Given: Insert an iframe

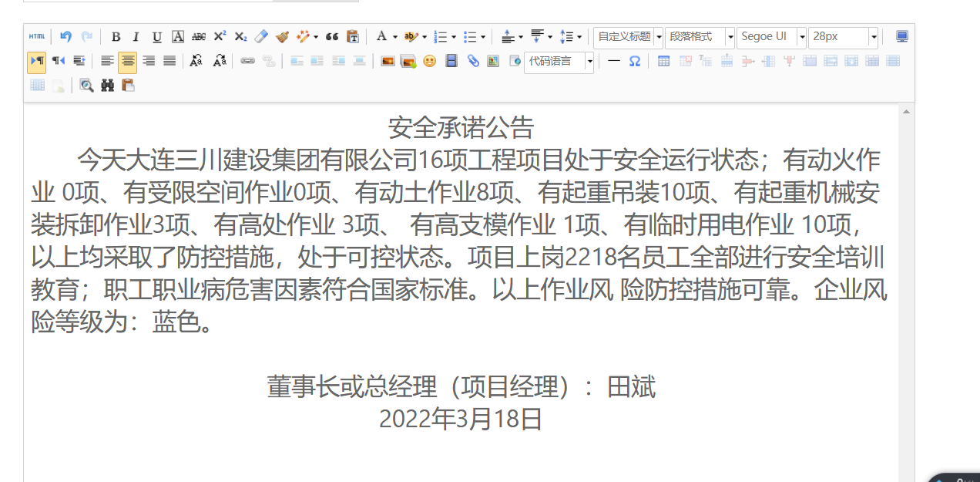Looking at the screenshot, I should [515, 60].
